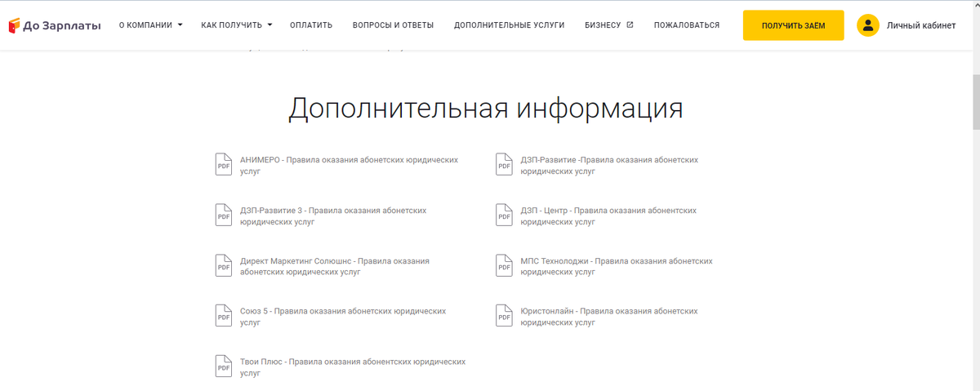Image resolution: width=980 pixels, height=391 pixels.
Task: Open the До Зарплаты logo home link
Action: coord(54,25)
